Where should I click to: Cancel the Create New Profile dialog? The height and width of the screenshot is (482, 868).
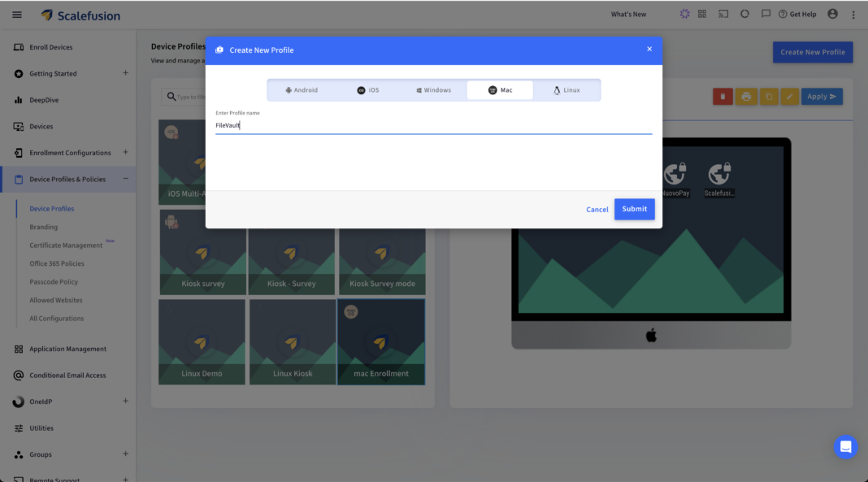tap(597, 210)
